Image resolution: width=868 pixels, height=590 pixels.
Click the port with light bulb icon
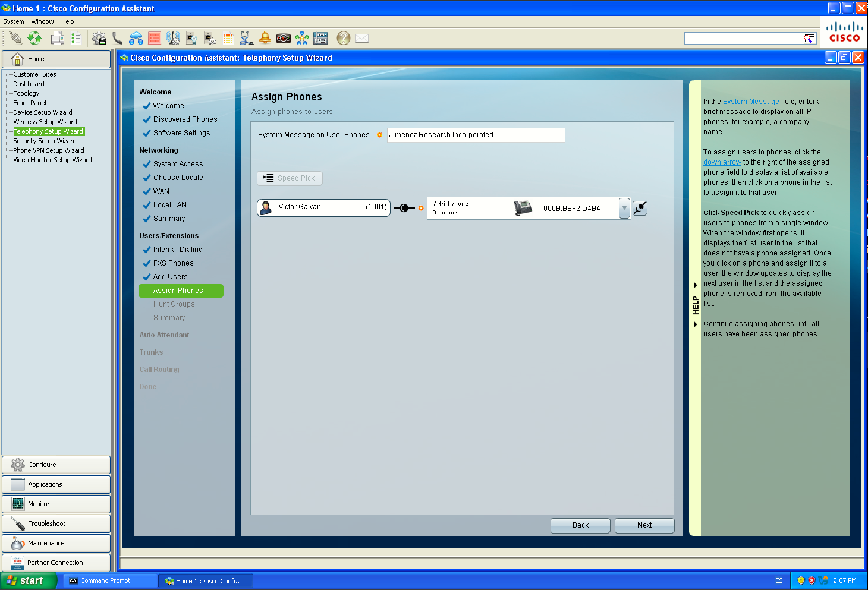tap(191, 39)
